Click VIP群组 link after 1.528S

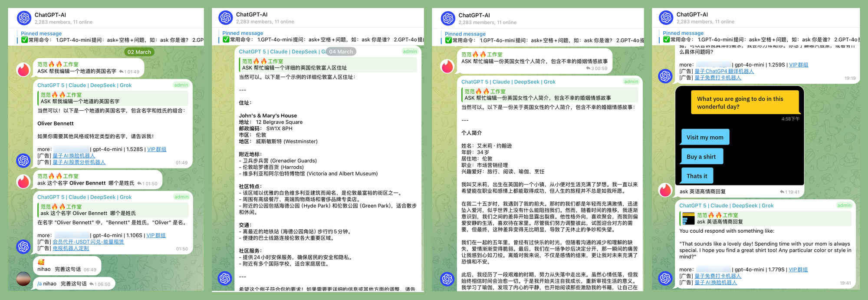point(157,149)
